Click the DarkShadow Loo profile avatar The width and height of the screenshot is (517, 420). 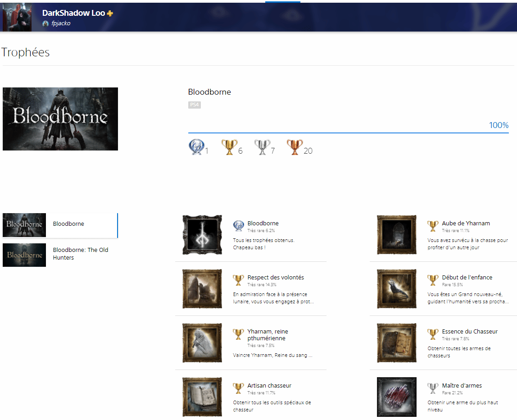pos(17,17)
